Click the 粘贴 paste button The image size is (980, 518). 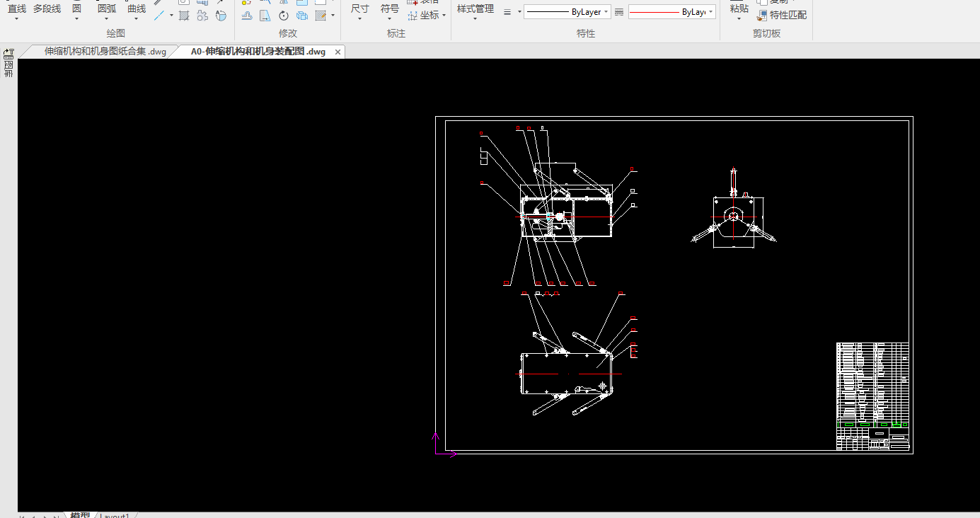[x=739, y=9]
